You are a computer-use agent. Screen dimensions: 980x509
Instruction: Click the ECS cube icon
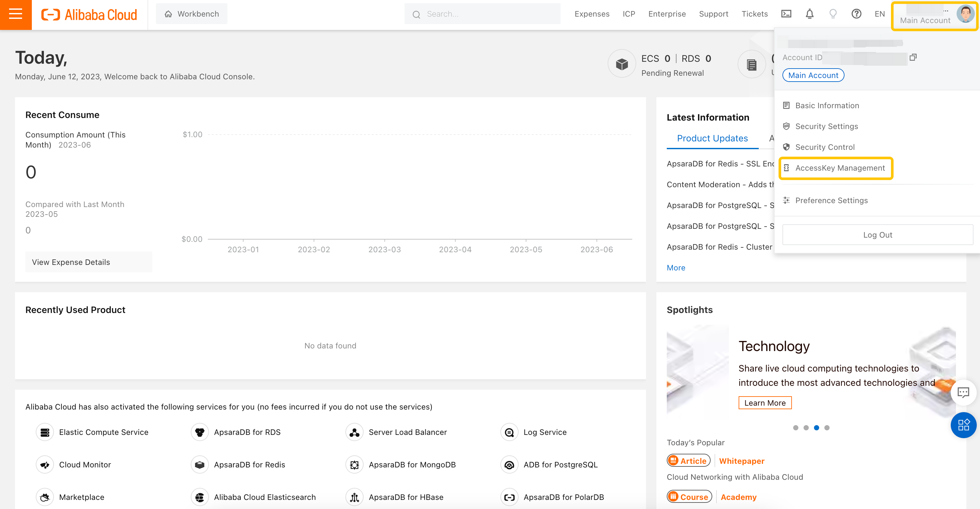click(x=622, y=64)
